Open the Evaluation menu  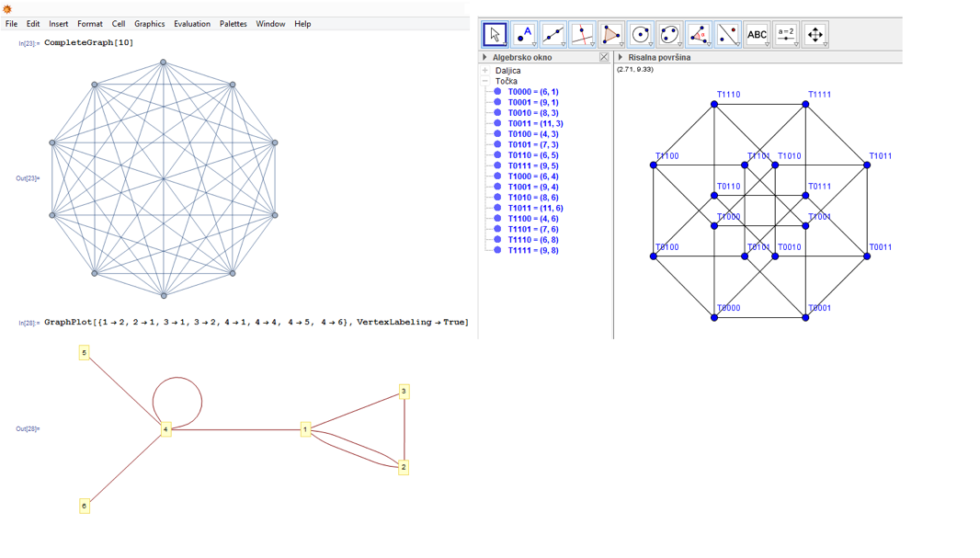[191, 24]
